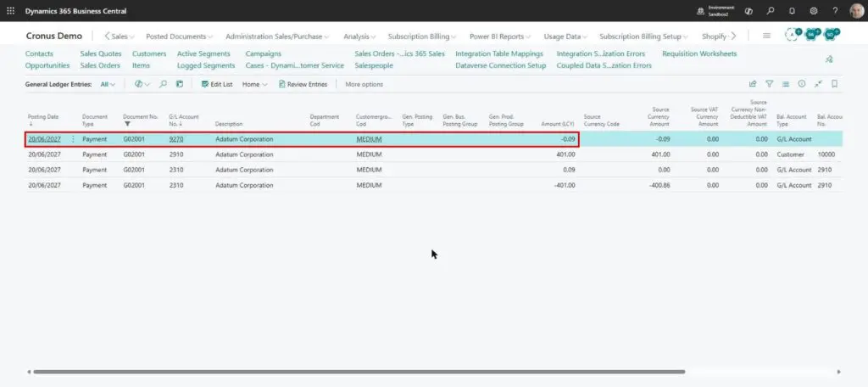This screenshot has height=387, width=868.
Task: Open the navigation hamburger menu
Action: point(766,36)
